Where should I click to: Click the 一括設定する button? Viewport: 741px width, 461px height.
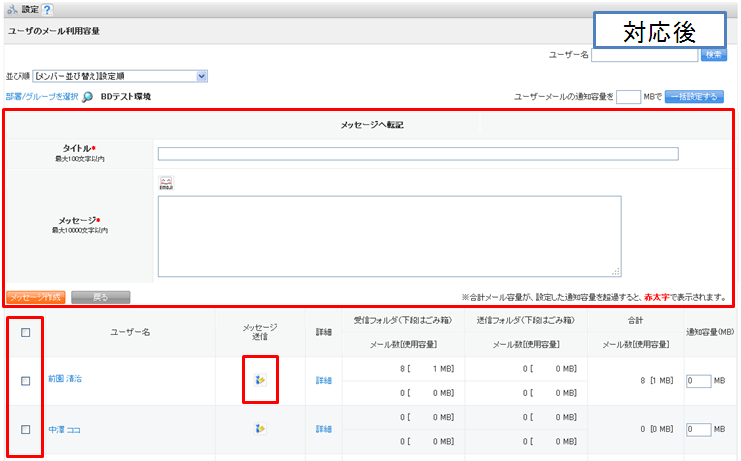(x=695, y=97)
